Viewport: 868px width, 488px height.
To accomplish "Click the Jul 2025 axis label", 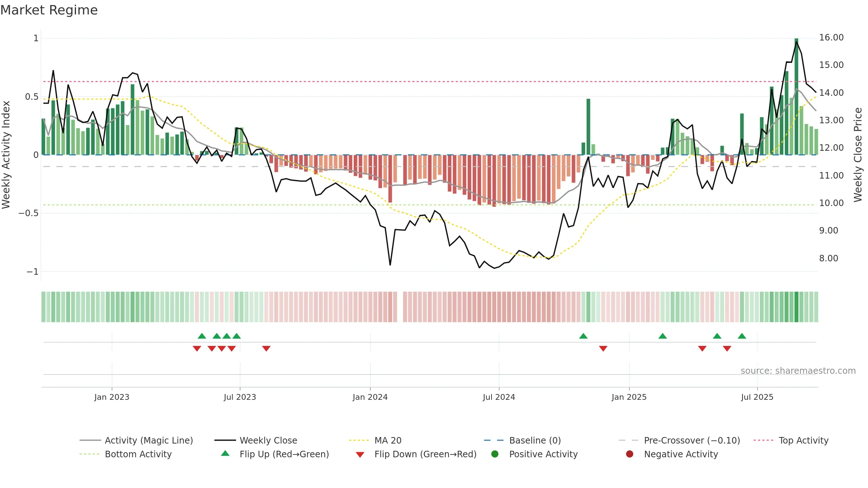I will (757, 397).
